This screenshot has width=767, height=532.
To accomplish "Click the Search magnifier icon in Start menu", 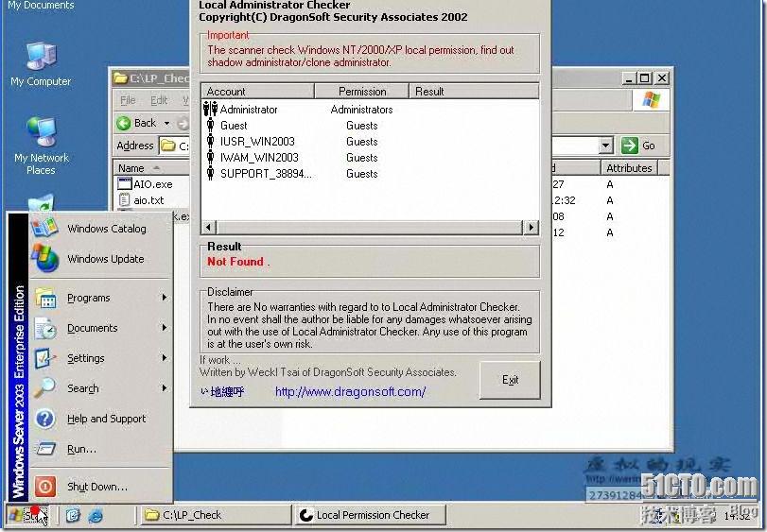I will coord(44,388).
